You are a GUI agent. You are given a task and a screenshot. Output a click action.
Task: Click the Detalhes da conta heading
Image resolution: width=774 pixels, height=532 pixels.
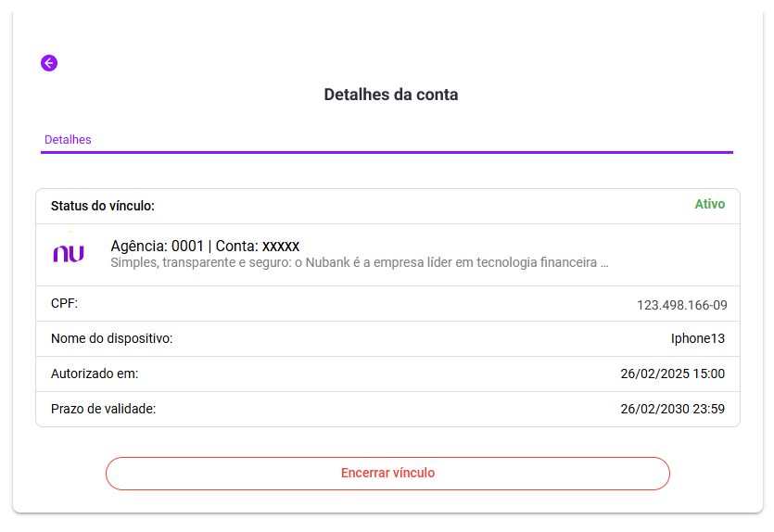coord(391,95)
